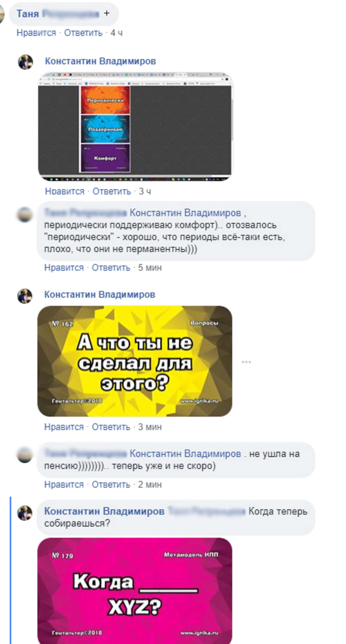The width and height of the screenshot is (346, 644).
Task: Open pink card 'Когда XYZ?'
Action: 135,590
